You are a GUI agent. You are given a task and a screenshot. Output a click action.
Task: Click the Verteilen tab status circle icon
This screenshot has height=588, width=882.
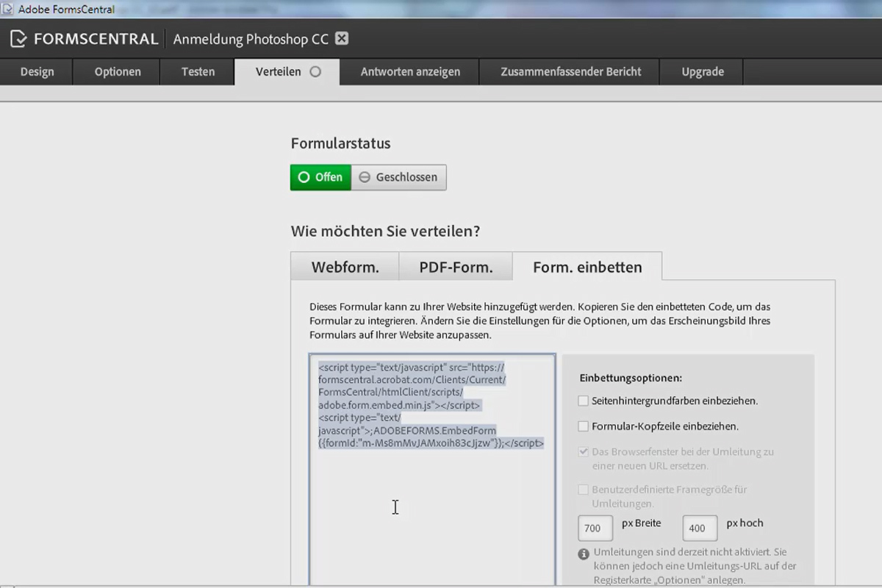pyautogui.click(x=315, y=72)
